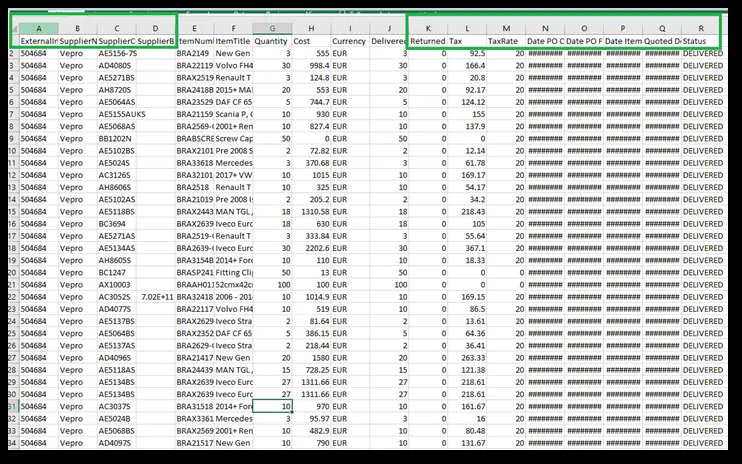Select cell with supplier code AX10003
This screenshot has height=464, width=742.
point(117,285)
